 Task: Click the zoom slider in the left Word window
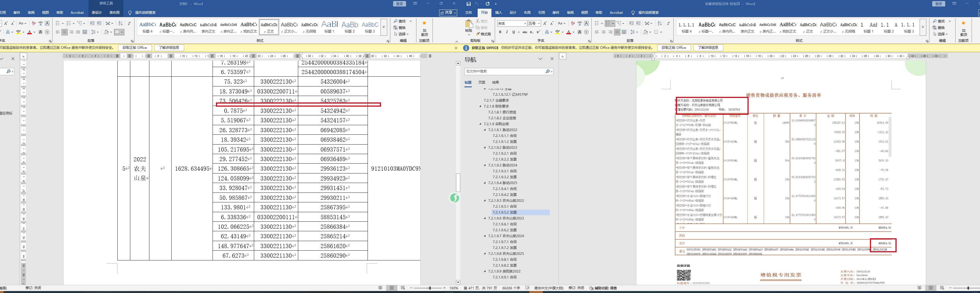pyautogui.click(x=430, y=288)
